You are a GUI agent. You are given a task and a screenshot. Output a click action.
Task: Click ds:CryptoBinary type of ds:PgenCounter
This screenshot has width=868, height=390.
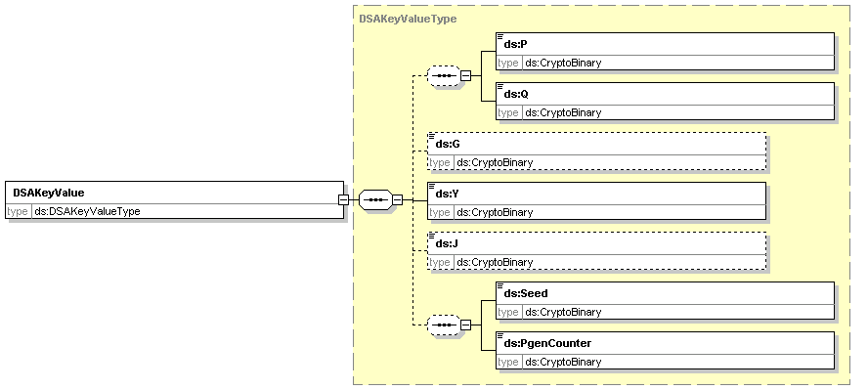click(x=563, y=362)
